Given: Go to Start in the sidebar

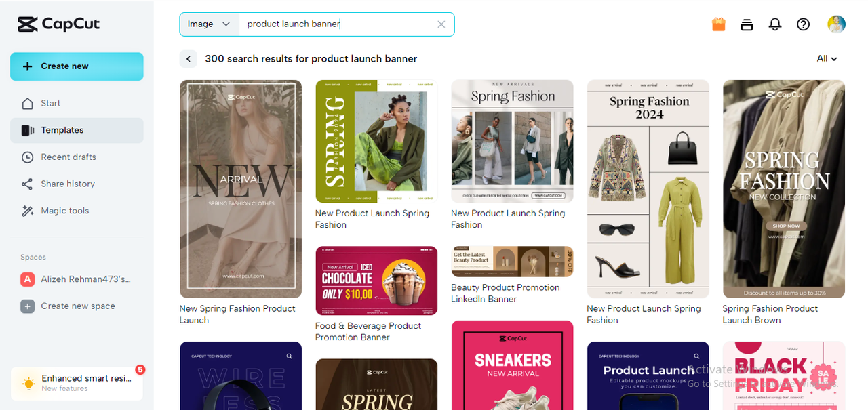Looking at the screenshot, I should 51,103.
